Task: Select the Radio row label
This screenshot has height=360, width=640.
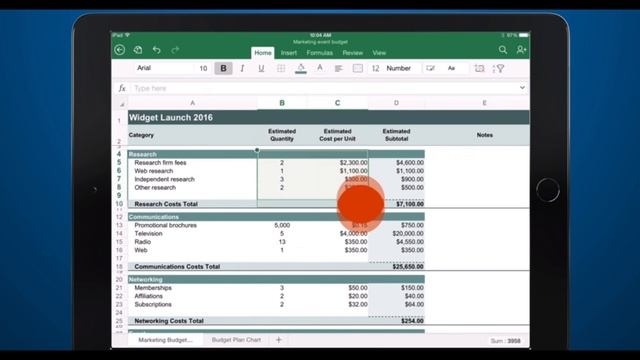Action: pos(142,242)
